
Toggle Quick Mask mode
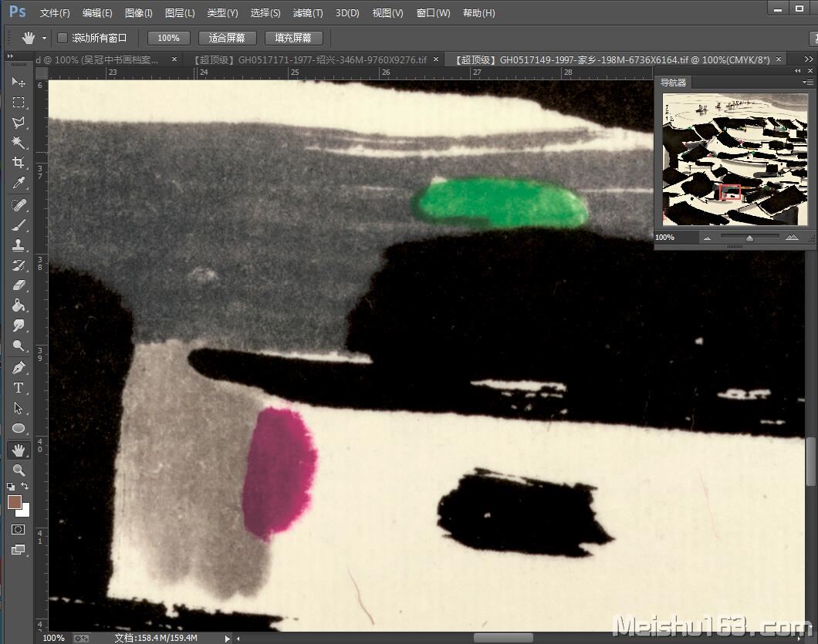[x=19, y=529]
